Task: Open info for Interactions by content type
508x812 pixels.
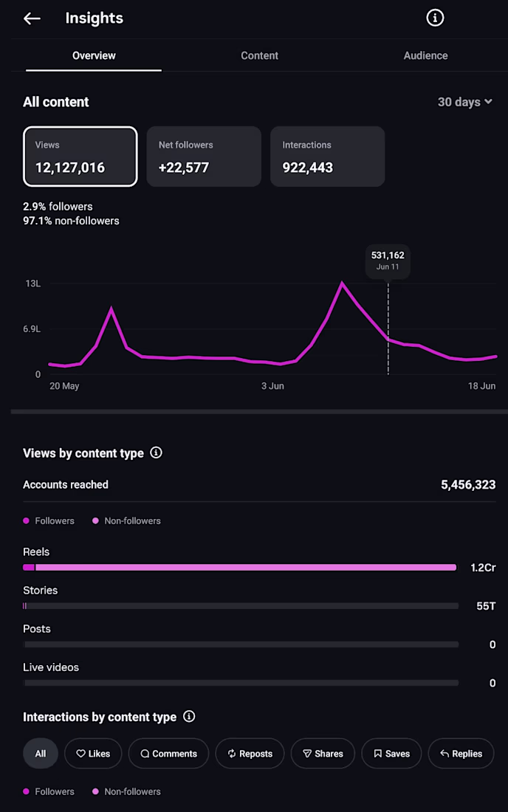Action: coord(189,716)
